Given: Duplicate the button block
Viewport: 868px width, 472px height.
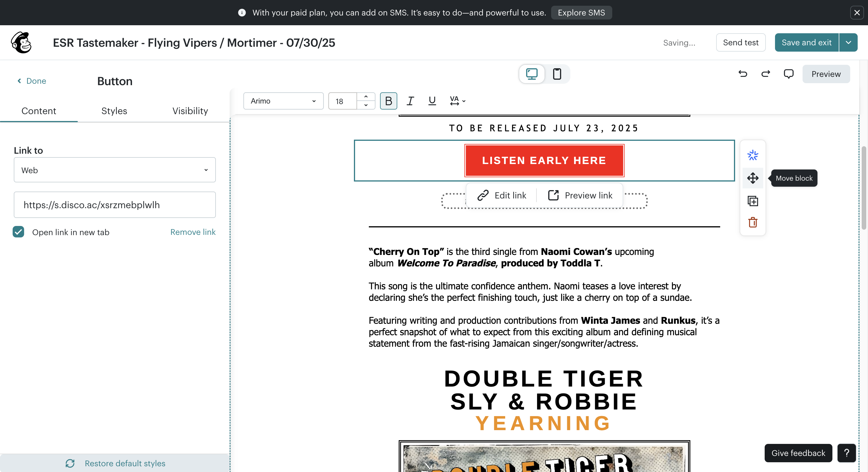Looking at the screenshot, I should [x=752, y=201].
